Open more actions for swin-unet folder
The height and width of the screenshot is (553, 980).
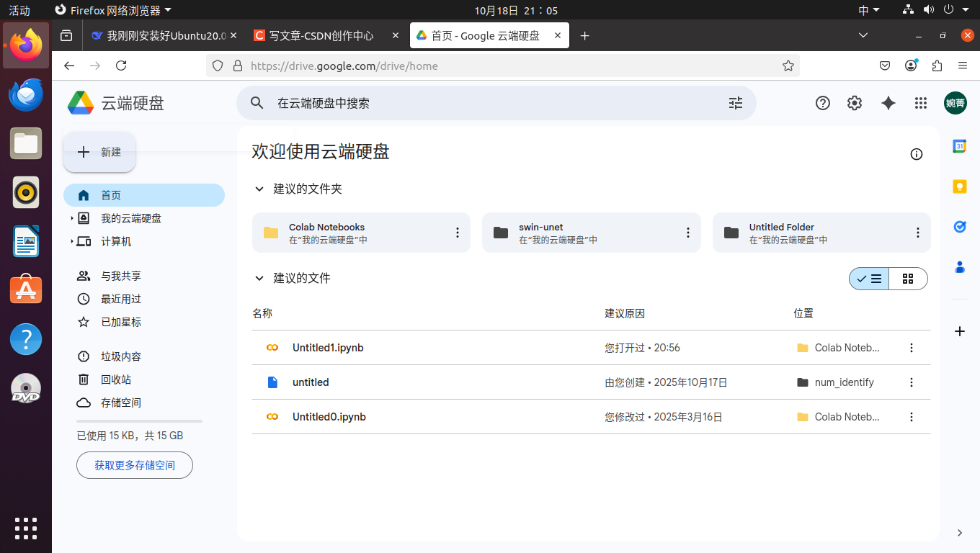tap(688, 233)
